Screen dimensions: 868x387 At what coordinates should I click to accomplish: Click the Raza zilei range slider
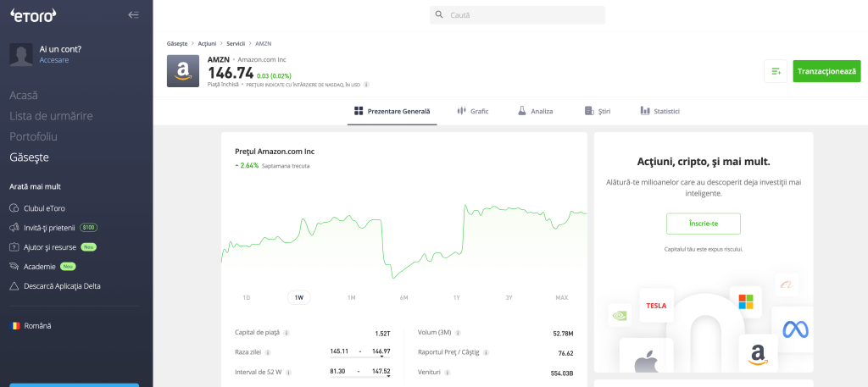[x=359, y=356]
